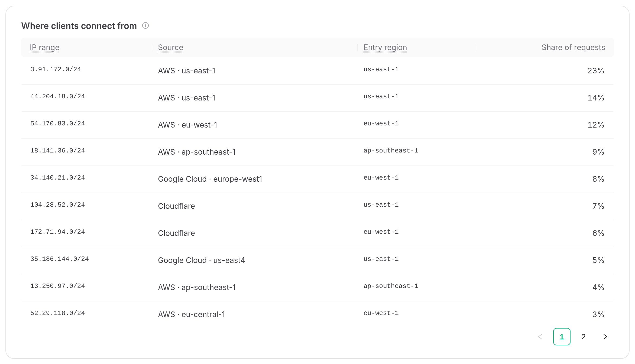Select IP range 54.170.83.0/24
The image size is (635, 364).
pos(57,123)
